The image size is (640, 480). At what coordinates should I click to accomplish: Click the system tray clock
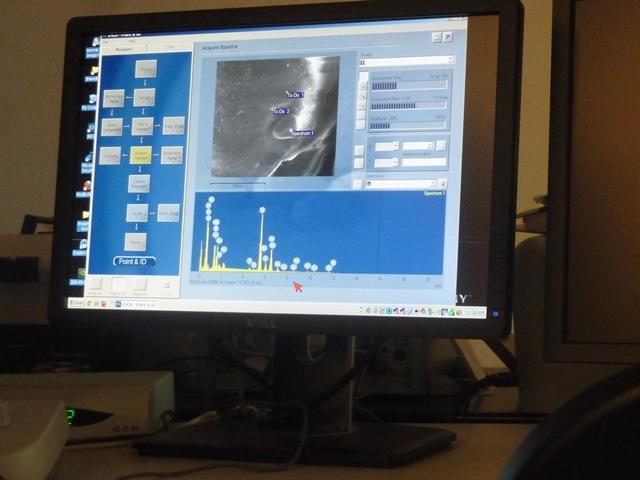(x=475, y=313)
